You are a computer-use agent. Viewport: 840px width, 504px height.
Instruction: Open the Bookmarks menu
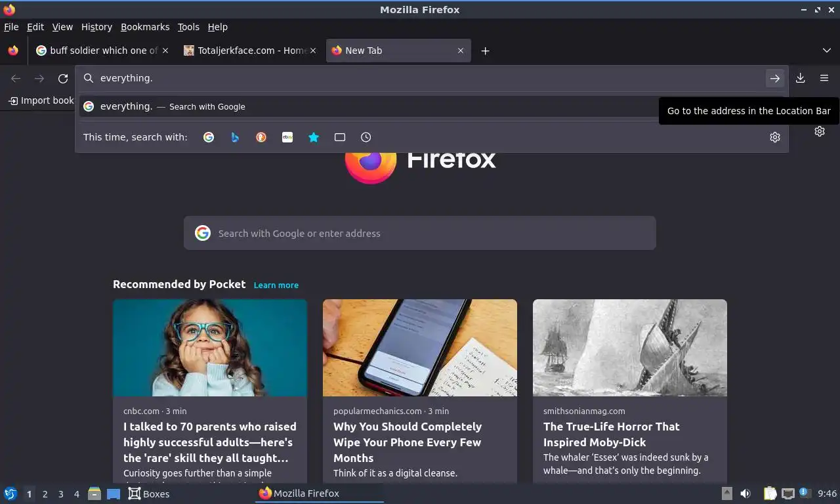(145, 27)
